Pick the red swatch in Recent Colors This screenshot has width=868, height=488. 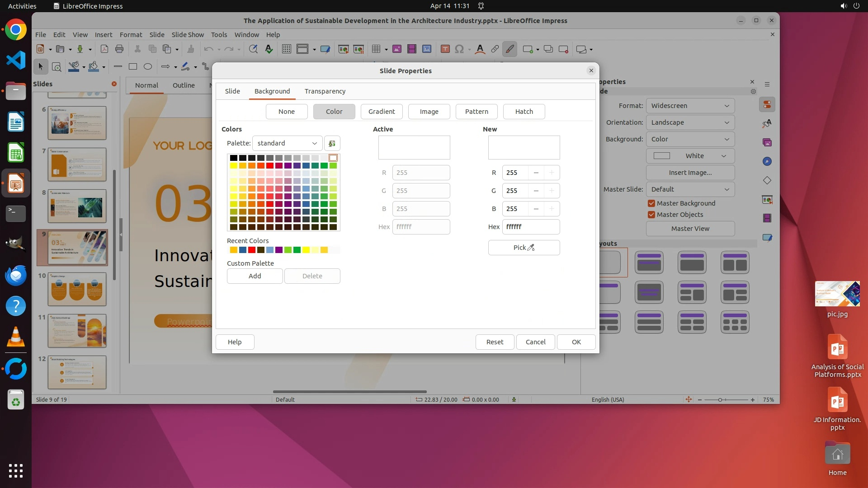(252, 250)
